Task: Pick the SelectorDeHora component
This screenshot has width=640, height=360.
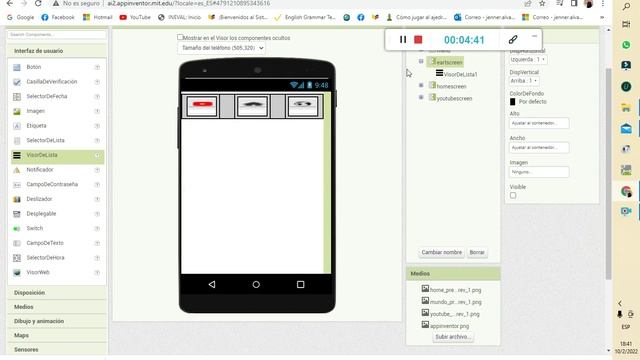Action: 45,258
